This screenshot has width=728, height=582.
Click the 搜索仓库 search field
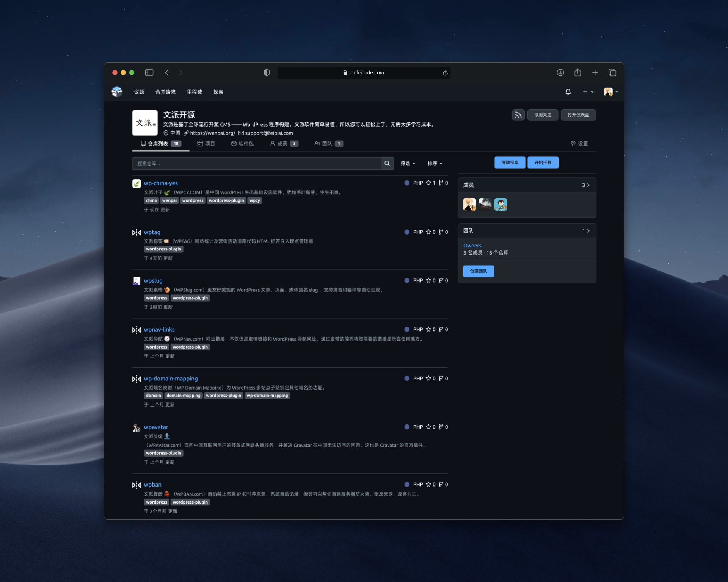point(256,163)
